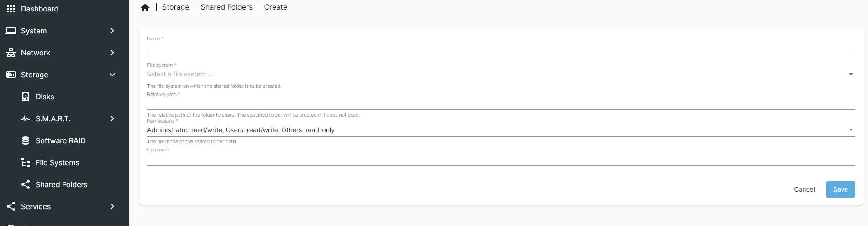Screen dimensions: 868x226
Task: Click the Software RAID database icon
Action: [x=26, y=140]
